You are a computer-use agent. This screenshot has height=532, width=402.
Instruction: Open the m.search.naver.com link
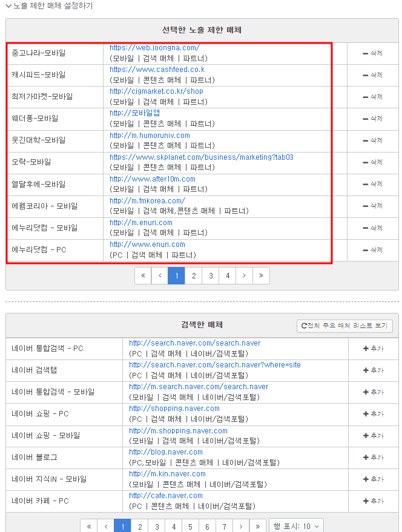click(x=199, y=387)
